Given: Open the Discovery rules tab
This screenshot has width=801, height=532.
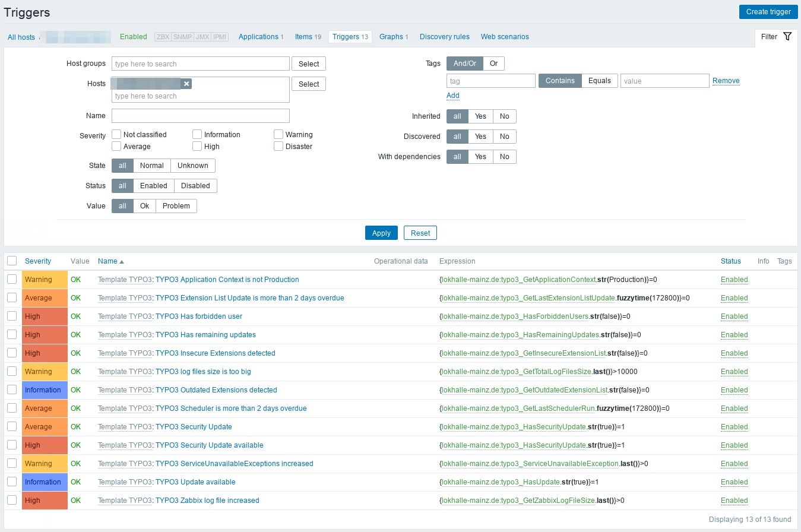Looking at the screenshot, I should (444, 37).
